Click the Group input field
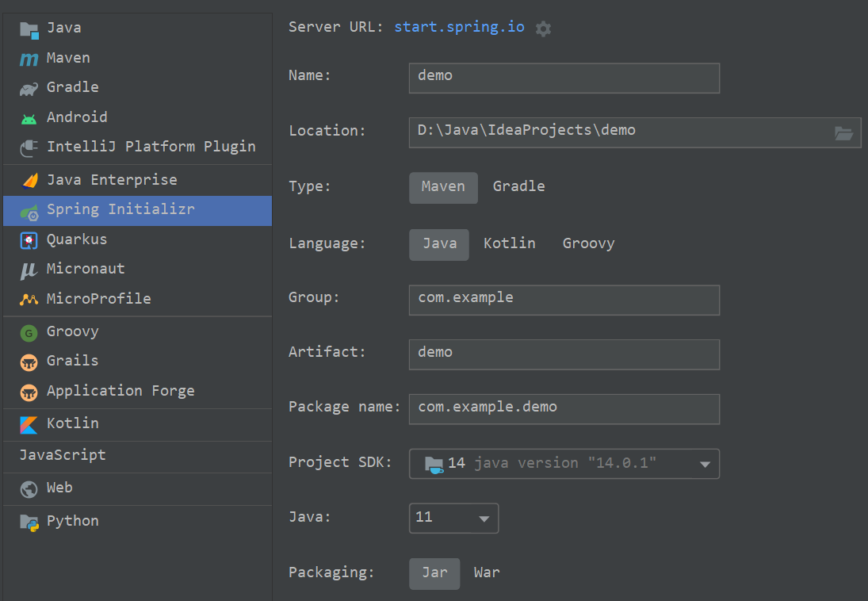This screenshot has height=601, width=868. pyautogui.click(x=564, y=300)
